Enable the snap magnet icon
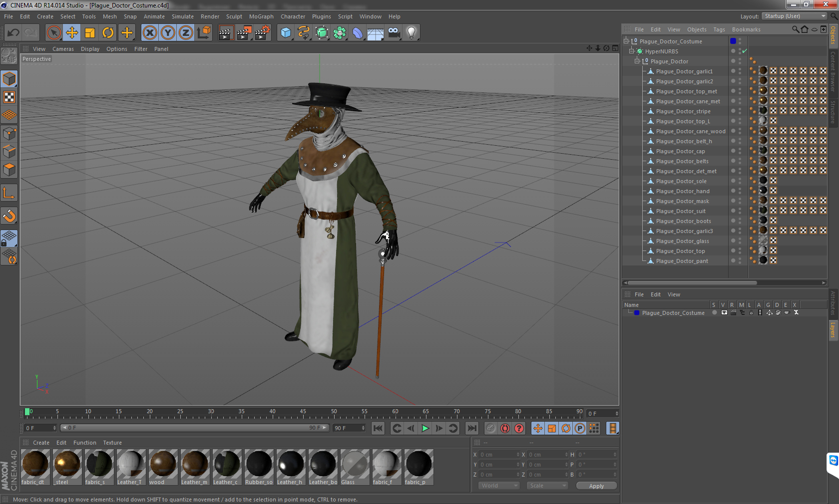 (9, 216)
